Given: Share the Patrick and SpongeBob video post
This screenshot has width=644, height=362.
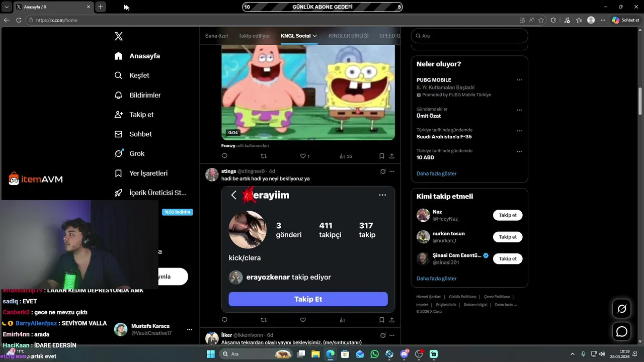Looking at the screenshot, I should coord(391,156).
